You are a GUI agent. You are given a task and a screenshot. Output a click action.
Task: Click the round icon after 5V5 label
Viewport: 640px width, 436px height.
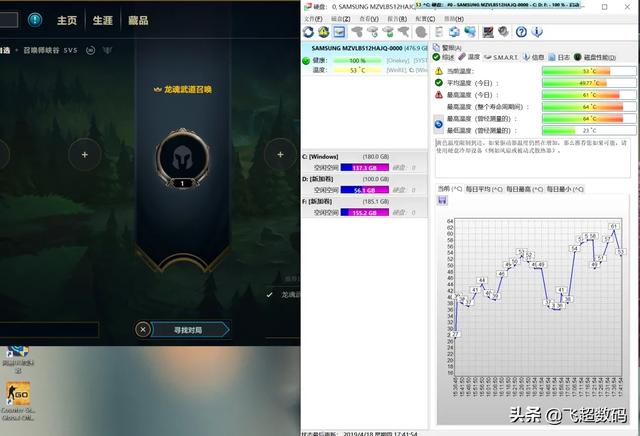91,50
